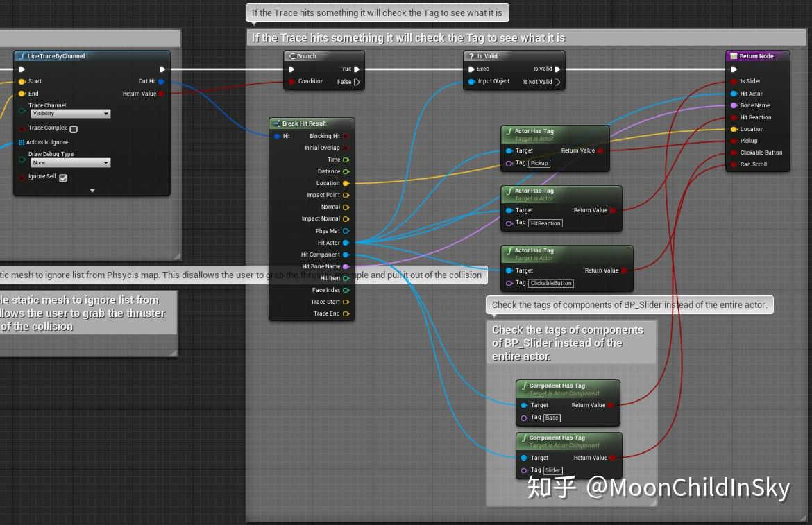Click the Target pin on the Pickup Actor Has Tag node
Screen dimensions: 812x525
510,150
